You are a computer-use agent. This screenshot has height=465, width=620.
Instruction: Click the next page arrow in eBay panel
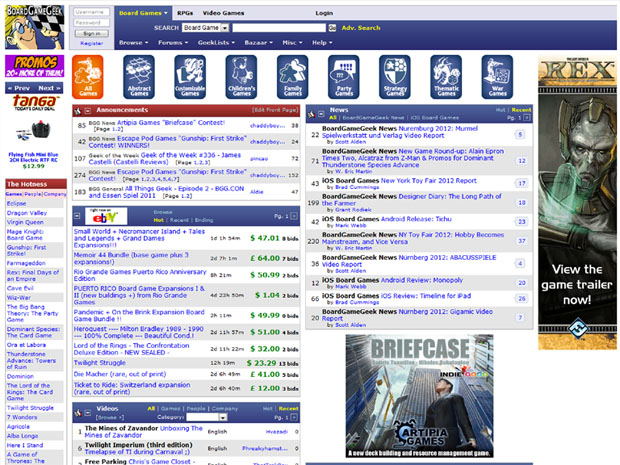pos(294,216)
